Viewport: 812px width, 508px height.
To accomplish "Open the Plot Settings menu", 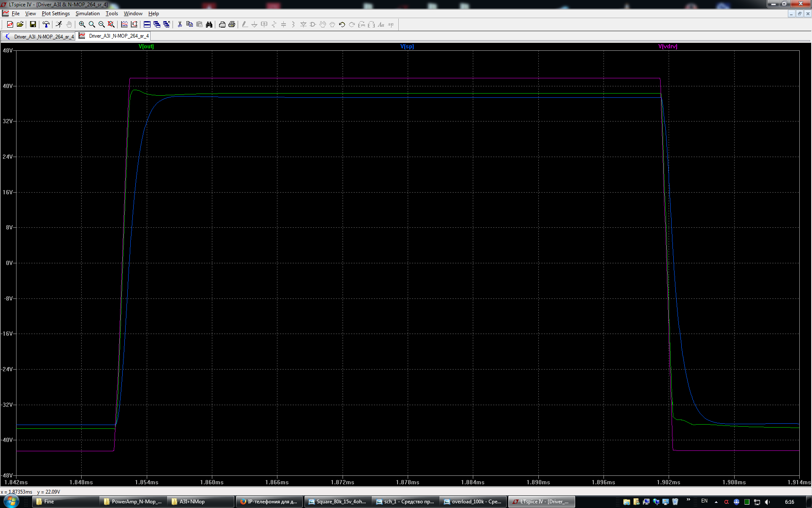I will pos(55,14).
